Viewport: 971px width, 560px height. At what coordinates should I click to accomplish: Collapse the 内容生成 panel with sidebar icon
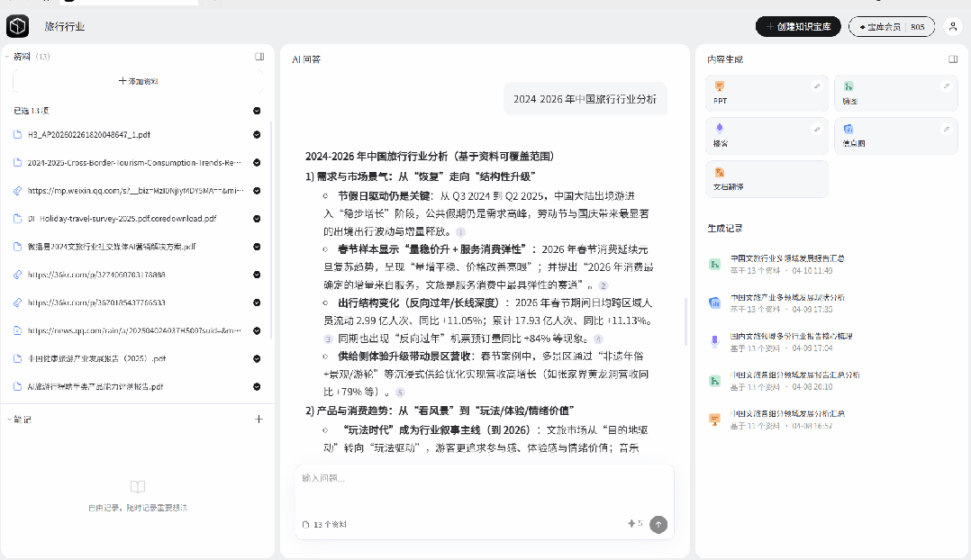(953, 59)
